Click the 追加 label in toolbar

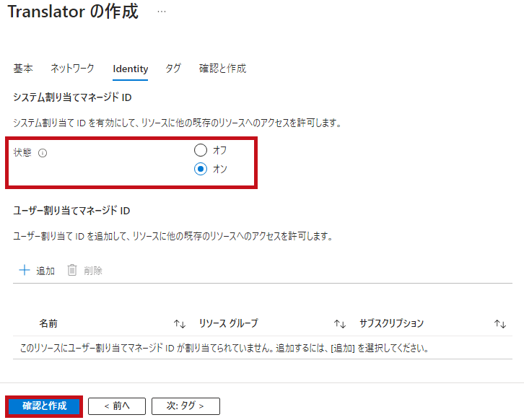[x=45, y=271]
